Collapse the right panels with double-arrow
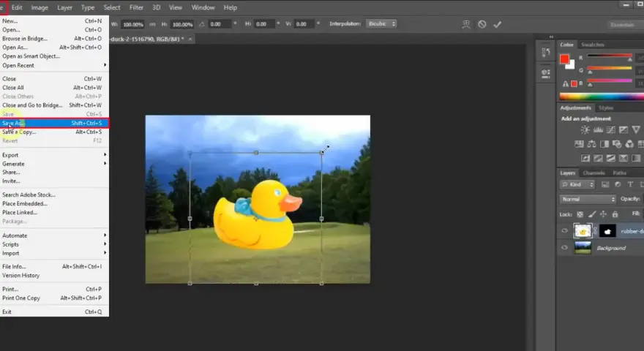644x351 pixels. [551, 37]
